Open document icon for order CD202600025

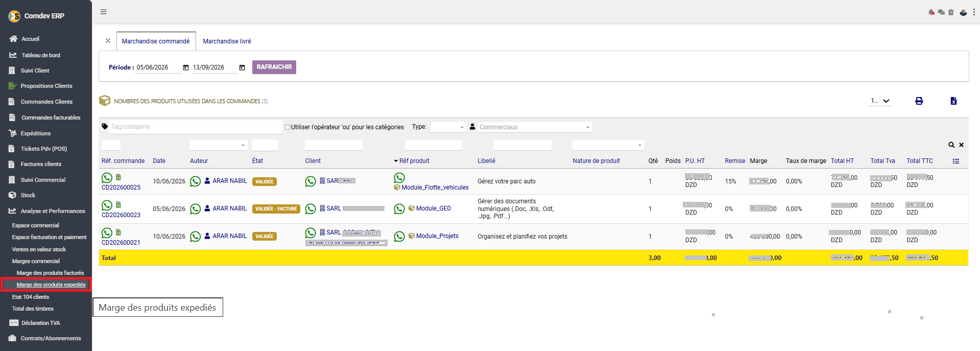tap(118, 177)
